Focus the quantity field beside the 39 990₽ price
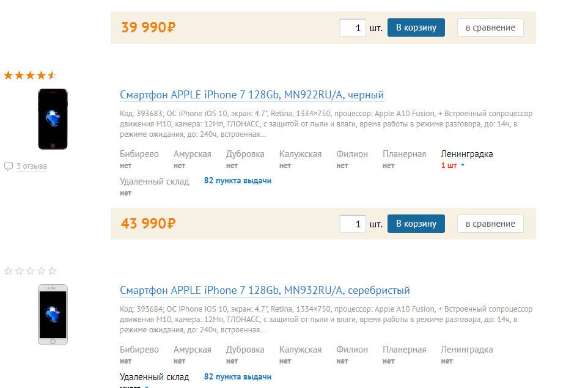Screen dimensions: 588x388 pos(353,28)
